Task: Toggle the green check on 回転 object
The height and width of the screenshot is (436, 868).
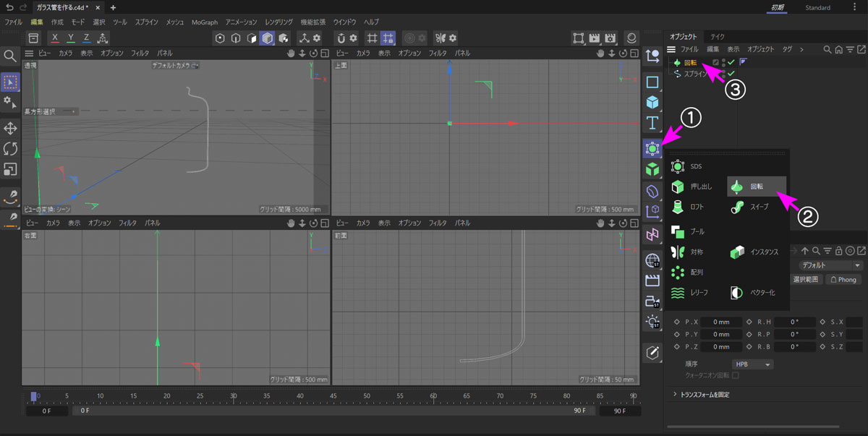Action: click(x=731, y=63)
